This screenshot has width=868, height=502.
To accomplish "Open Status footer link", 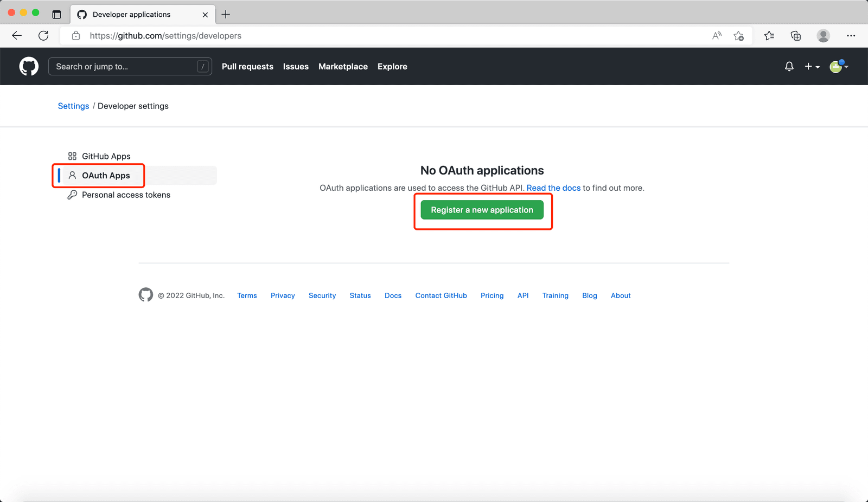I will (x=360, y=295).
